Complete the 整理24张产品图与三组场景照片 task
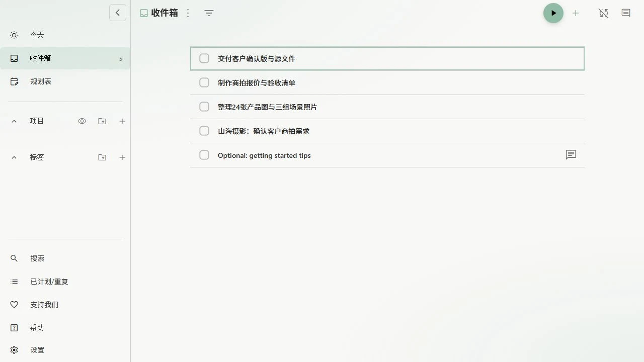 (204, 107)
